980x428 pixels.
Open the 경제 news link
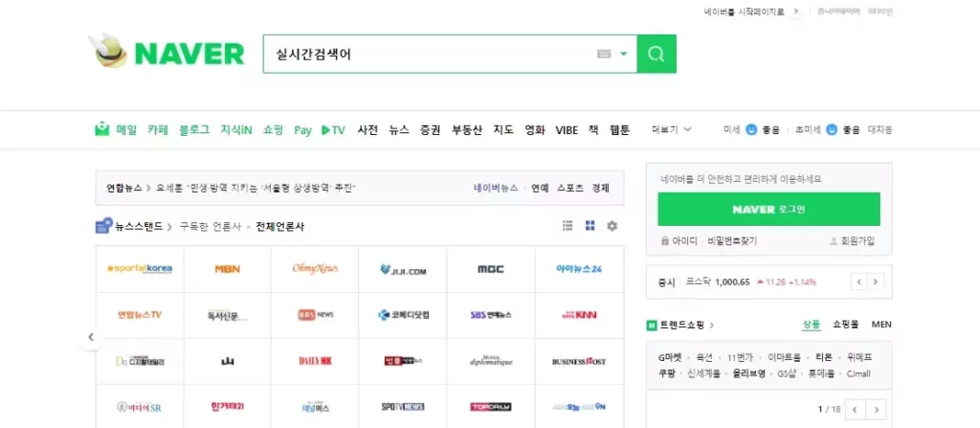tap(601, 188)
